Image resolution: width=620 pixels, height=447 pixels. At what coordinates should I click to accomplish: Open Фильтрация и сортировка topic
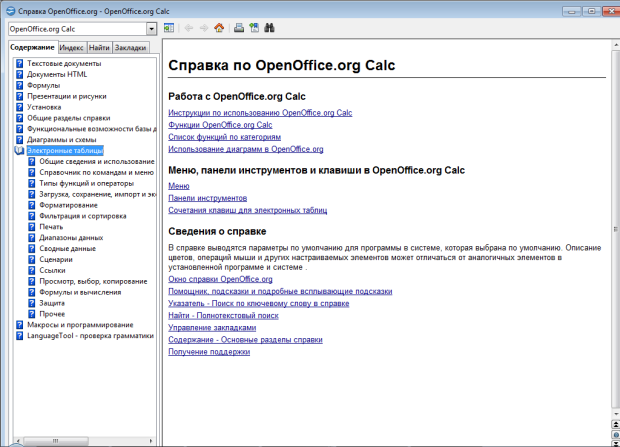pos(83,216)
